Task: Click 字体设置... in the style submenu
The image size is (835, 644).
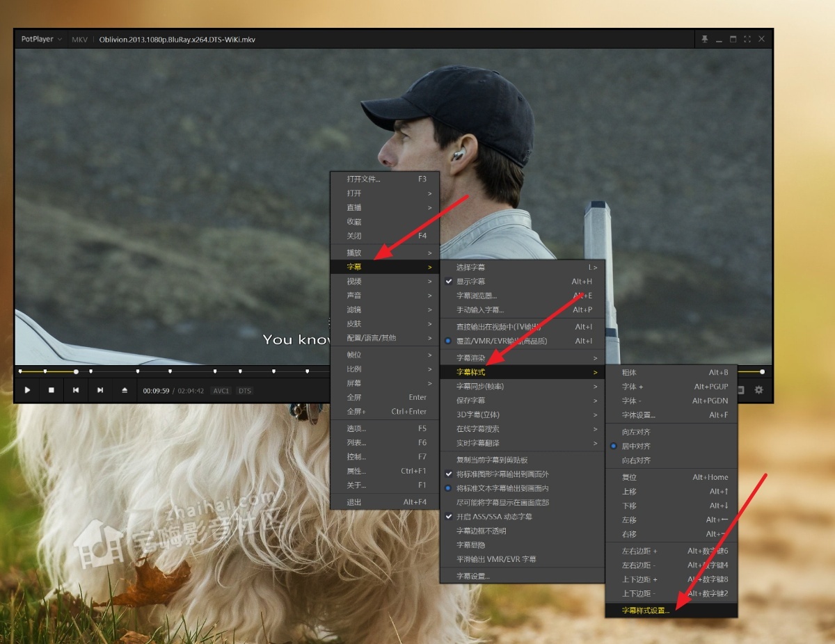Action: (671, 415)
